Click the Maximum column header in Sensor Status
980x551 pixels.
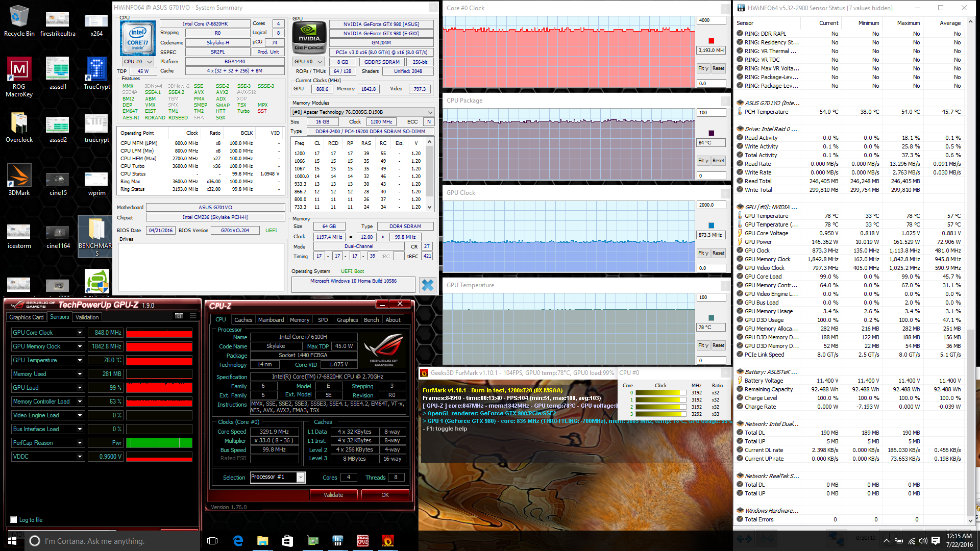point(908,23)
